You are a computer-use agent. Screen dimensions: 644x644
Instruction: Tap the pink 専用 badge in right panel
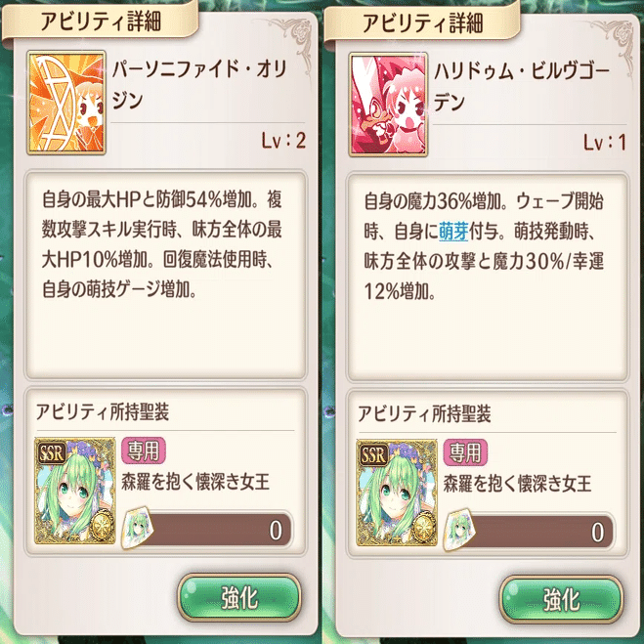pyautogui.click(x=466, y=452)
